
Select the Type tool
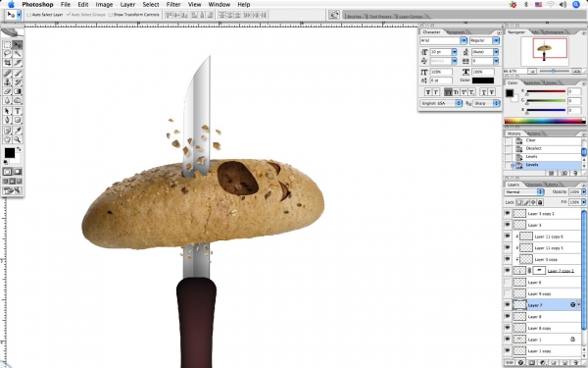coord(18,111)
